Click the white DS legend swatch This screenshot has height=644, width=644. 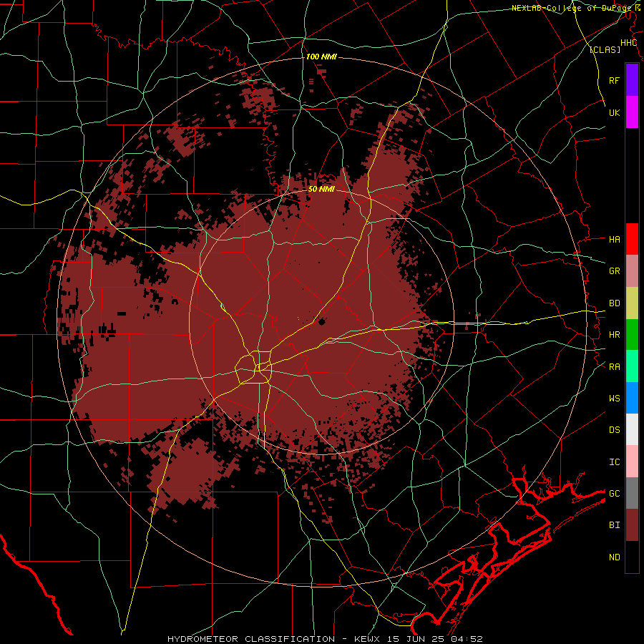click(x=632, y=429)
